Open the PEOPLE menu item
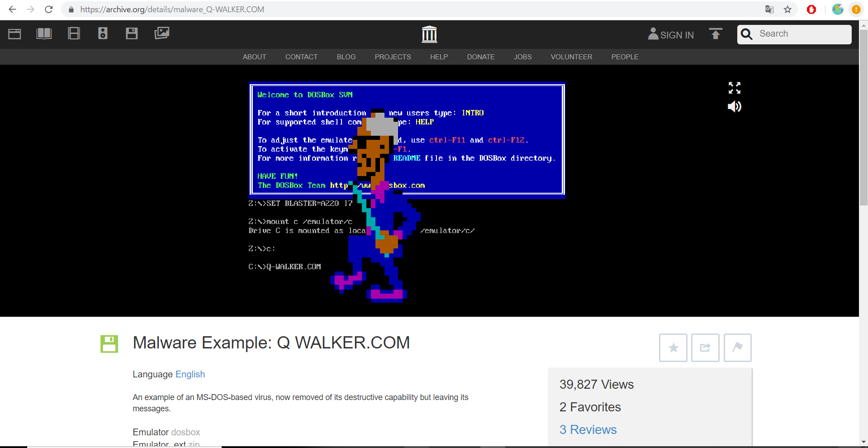The height and width of the screenshot is (448, 868). click(625, 57)
